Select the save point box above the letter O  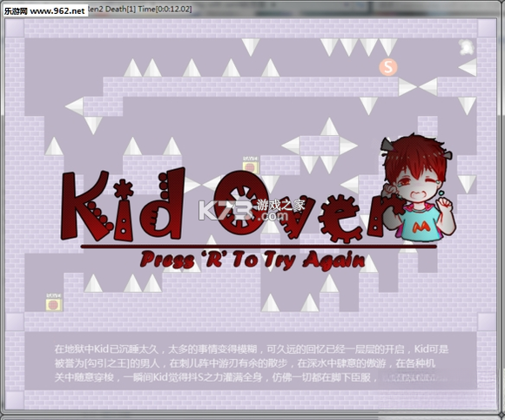coord(250,166)
